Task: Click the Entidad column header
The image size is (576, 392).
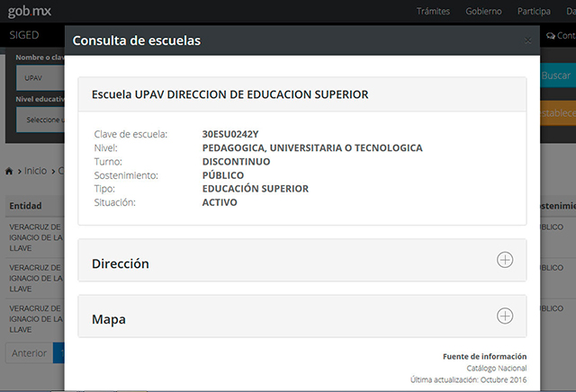Action: (x=25, y=206)
